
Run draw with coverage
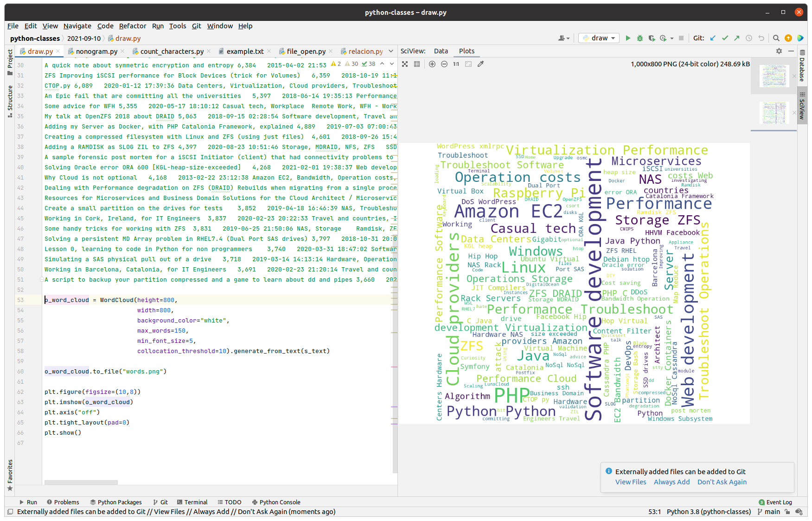[x=652, y=38]
